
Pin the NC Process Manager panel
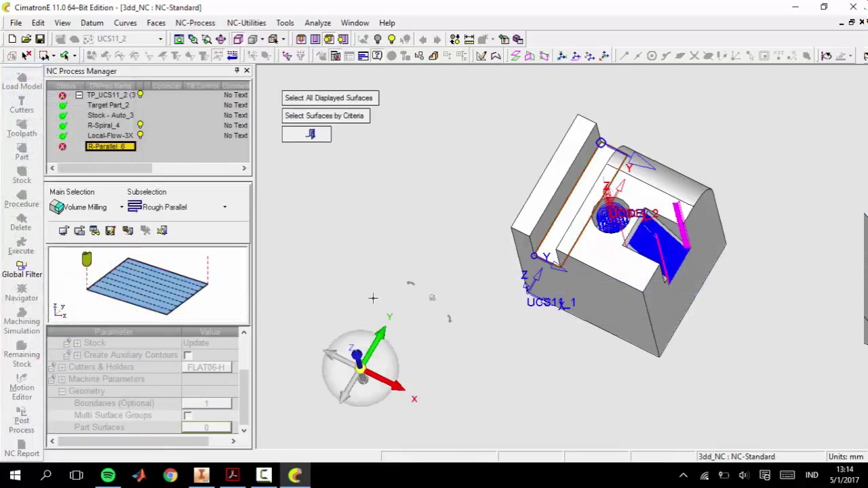click(x=237, y=70)
